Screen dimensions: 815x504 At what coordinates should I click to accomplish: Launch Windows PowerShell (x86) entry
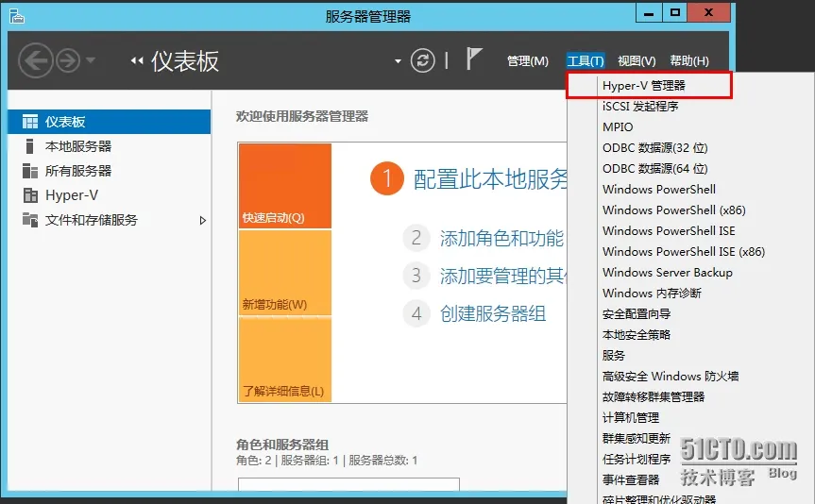pyautogui.click(x=674, y=210)
